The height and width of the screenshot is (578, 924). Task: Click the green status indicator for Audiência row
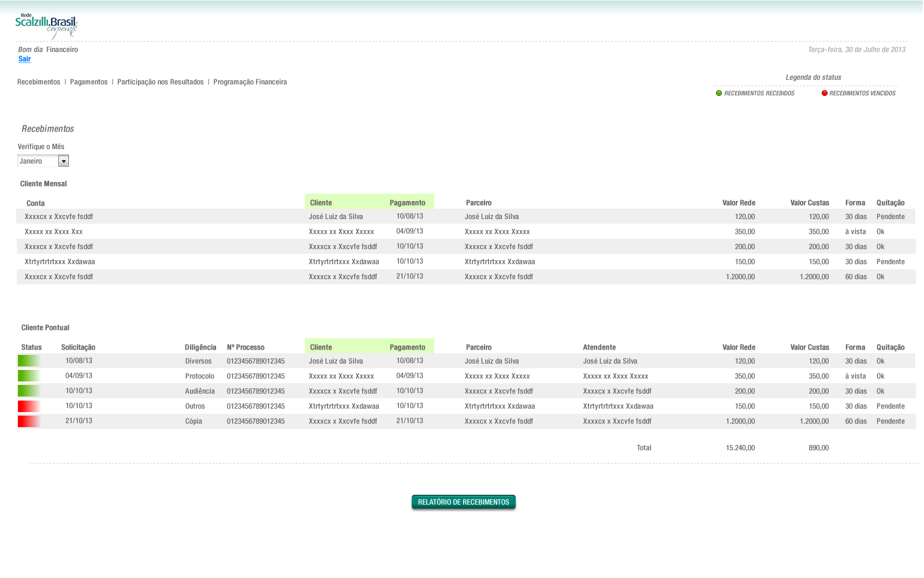[x=28, y=391]
